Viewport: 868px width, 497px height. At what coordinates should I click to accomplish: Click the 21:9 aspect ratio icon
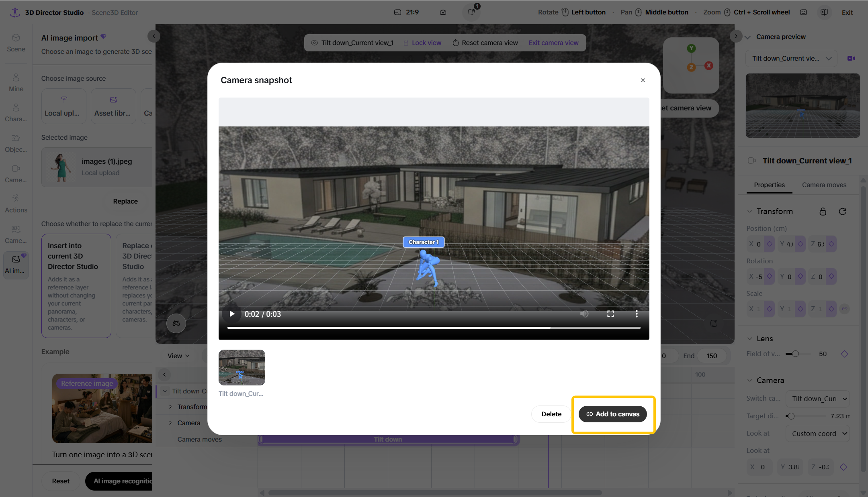coord(397,12)
